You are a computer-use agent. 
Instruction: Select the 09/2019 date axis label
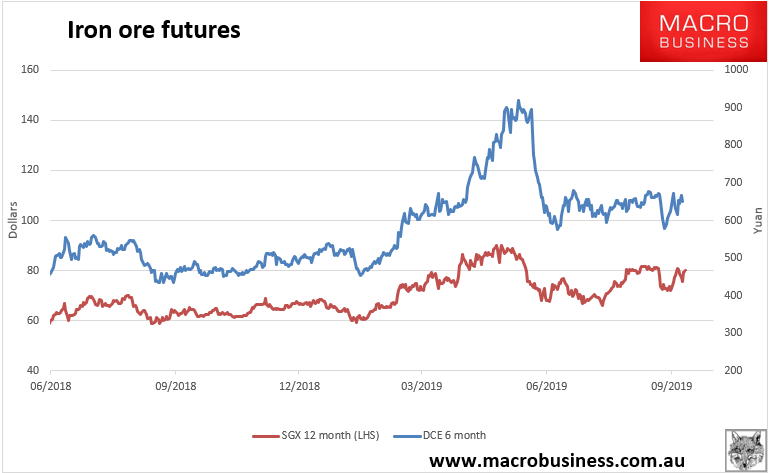click(669, 385)
